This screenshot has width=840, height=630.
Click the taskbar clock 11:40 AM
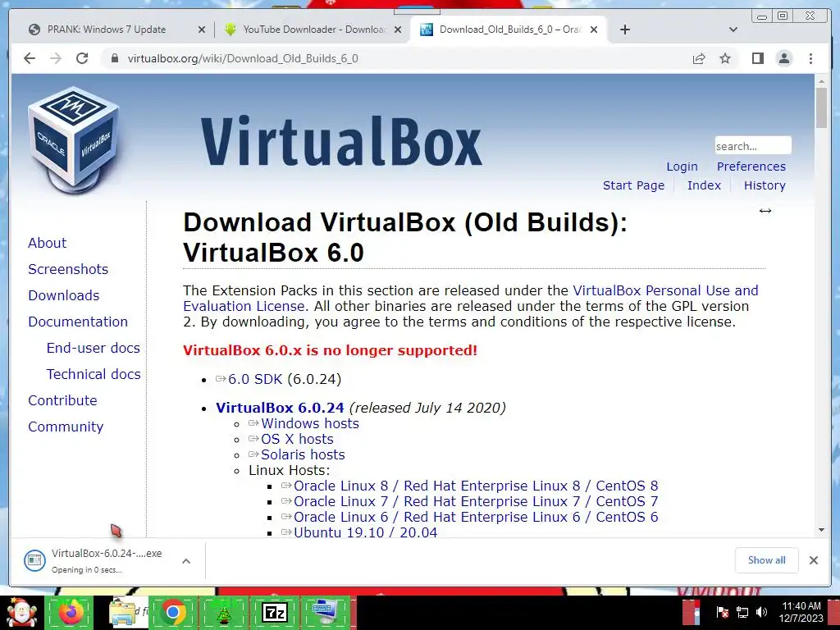(801, 606)
